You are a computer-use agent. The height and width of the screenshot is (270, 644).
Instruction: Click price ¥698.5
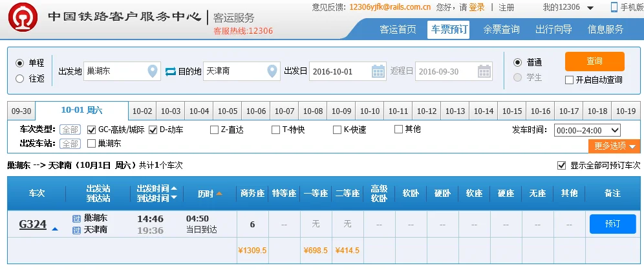pos(316,250)
